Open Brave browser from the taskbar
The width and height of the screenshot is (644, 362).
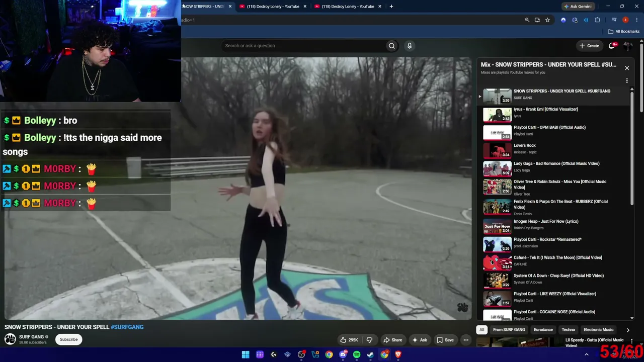click(x=398, y=354)
